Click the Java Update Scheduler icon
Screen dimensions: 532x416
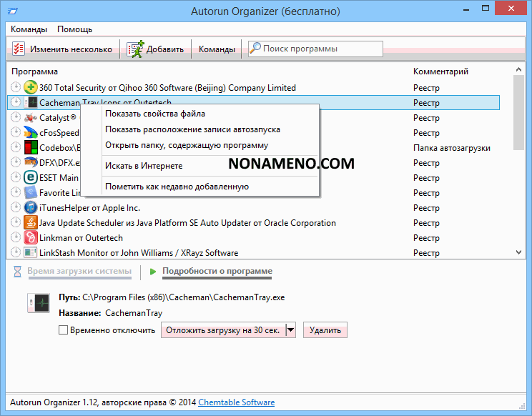[31, 223]
